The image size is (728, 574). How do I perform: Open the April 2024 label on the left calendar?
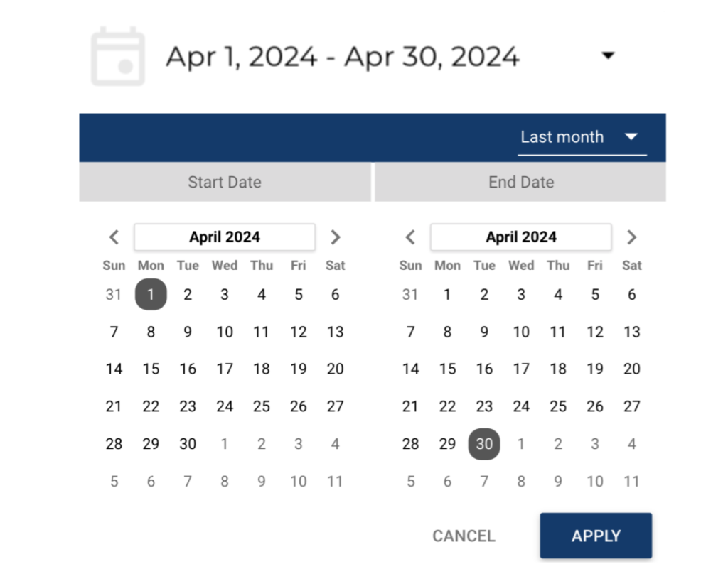224,237
